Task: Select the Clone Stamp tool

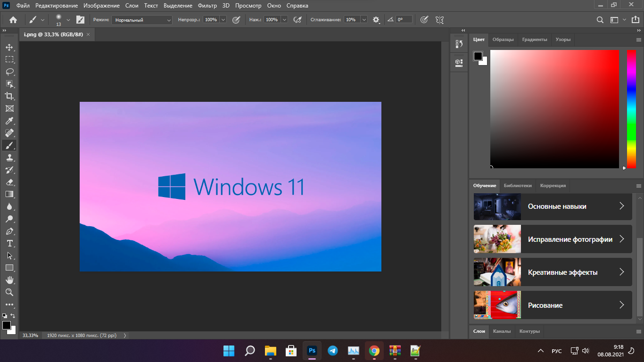Action: (x=9, y=157)
